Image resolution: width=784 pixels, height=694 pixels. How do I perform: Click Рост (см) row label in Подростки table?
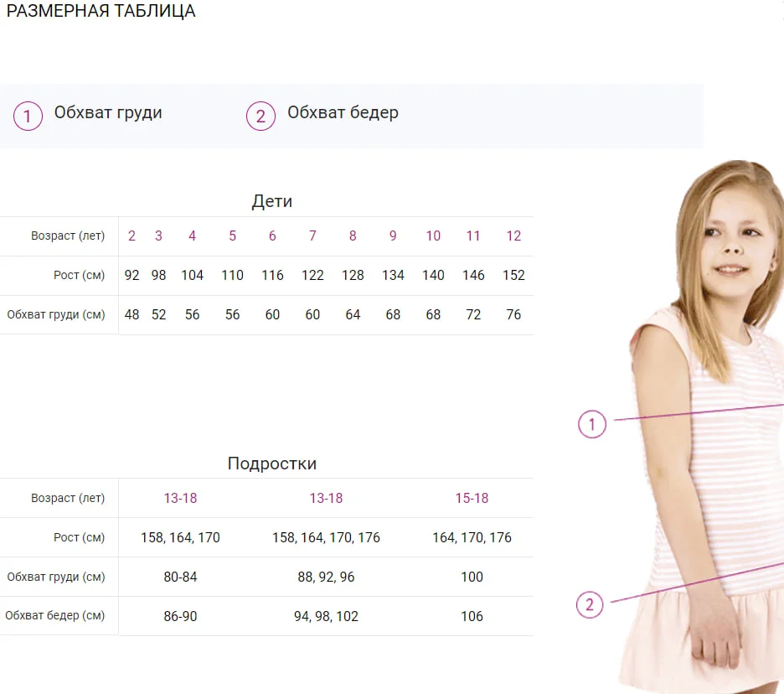point(79,537)
